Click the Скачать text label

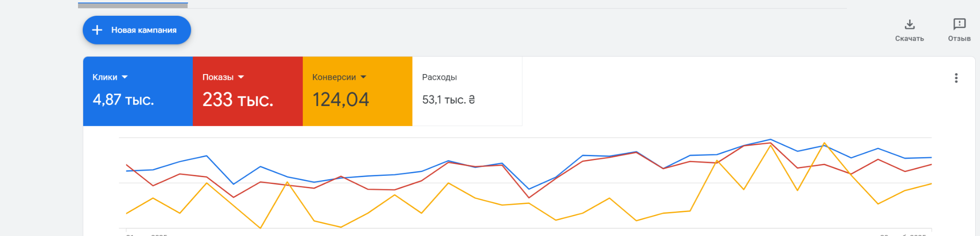(909, 39)
